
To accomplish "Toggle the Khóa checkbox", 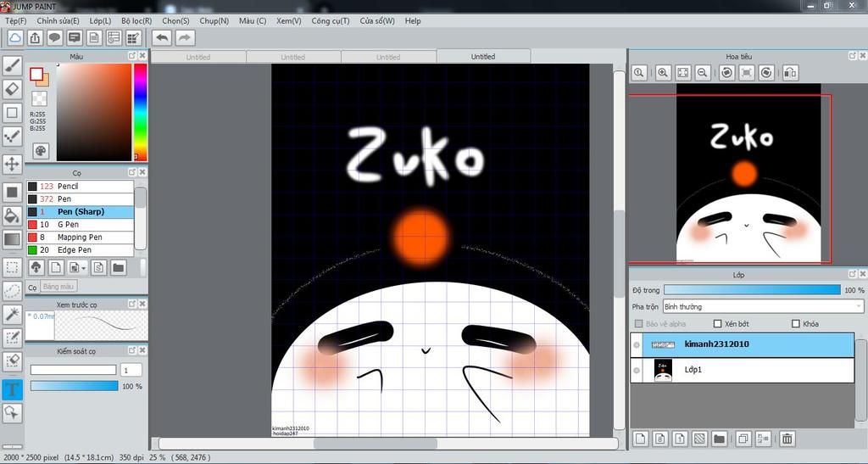I will coord(795,324).
